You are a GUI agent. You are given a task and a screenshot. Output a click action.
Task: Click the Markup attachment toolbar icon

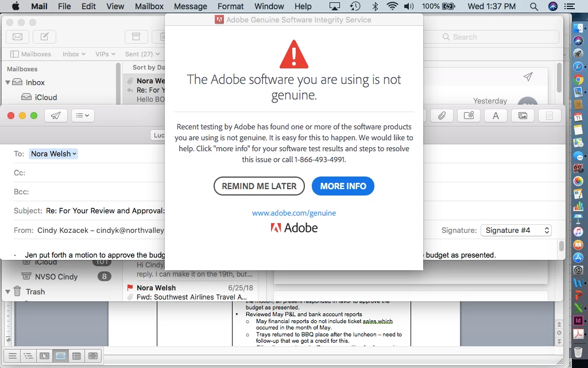[469, 115]
